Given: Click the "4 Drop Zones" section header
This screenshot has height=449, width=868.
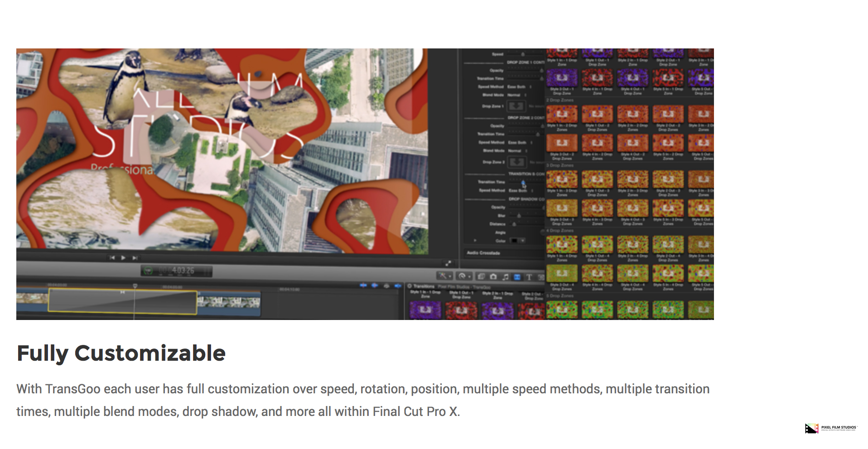Looking at the screenshot, I should [560, 230].
